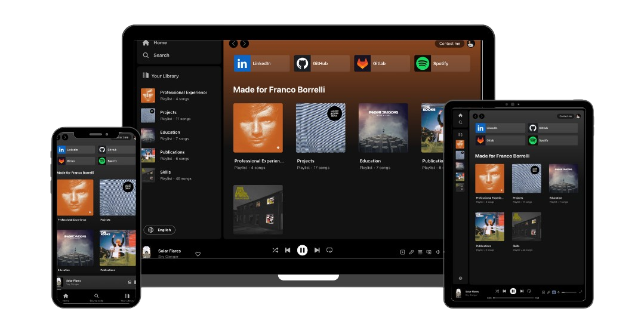Expand Your Library in the laptop sidebar
The width and height of the screenshot is (644, 330).
(x=161, y=76)
